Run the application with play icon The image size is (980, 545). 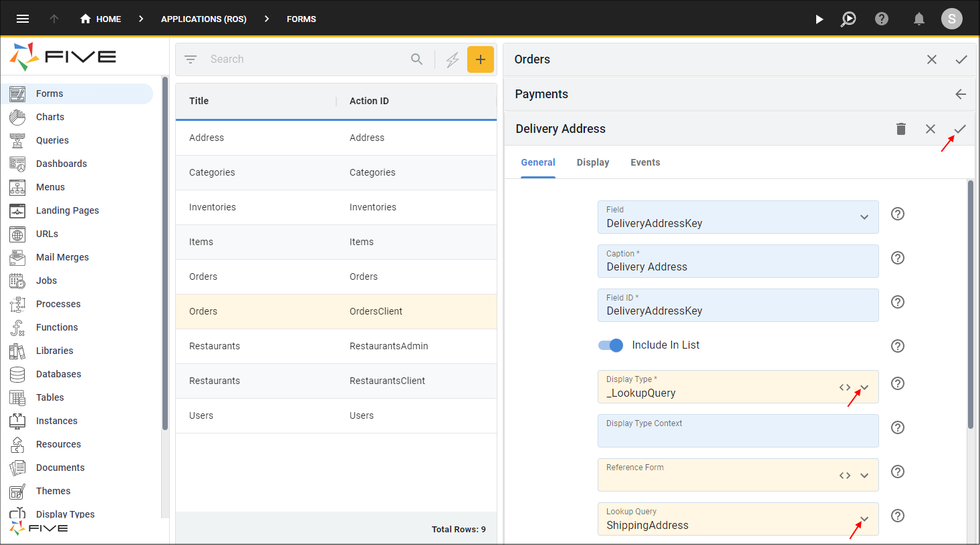point(819,19)
